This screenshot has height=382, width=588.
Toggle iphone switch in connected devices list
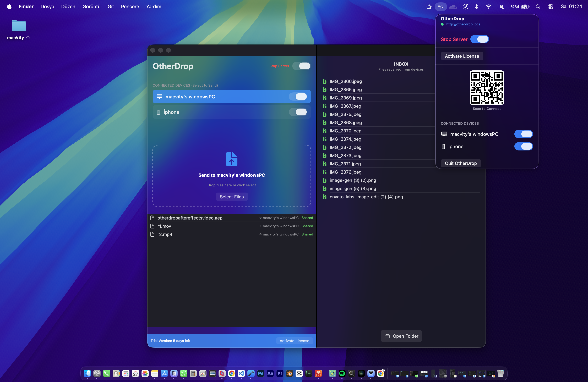[298, 112]
